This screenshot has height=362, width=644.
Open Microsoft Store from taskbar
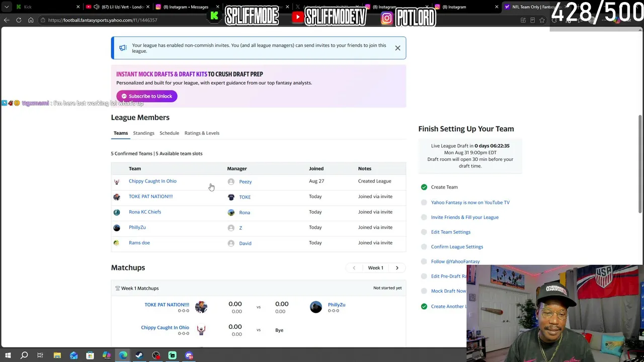tap(90, 355)
